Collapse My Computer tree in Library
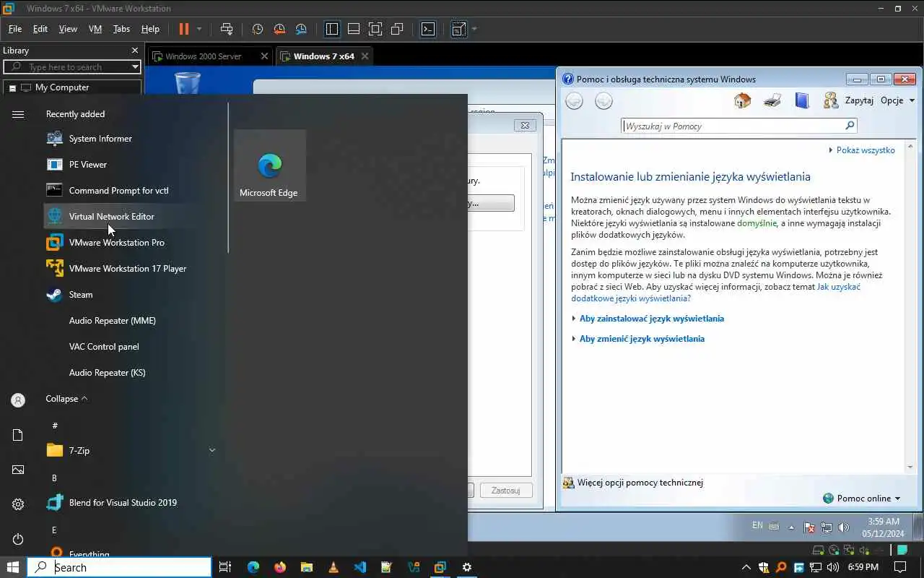The image size is (924, 578). [12, 88]
